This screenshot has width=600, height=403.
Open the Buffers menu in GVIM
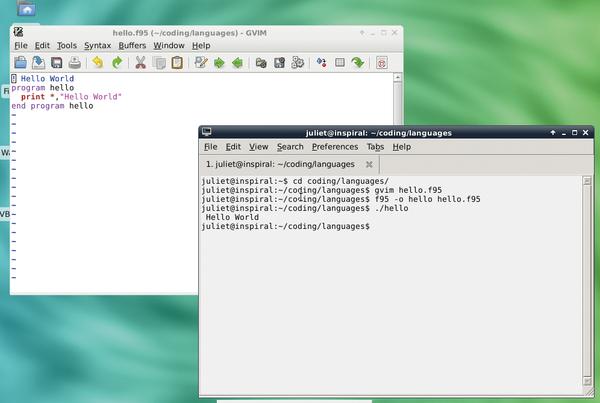pos(132,46)
